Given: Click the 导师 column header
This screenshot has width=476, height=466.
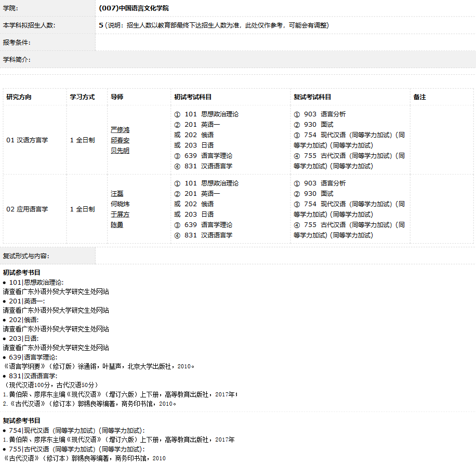Looking at the screenshot, I should point(117,97).
